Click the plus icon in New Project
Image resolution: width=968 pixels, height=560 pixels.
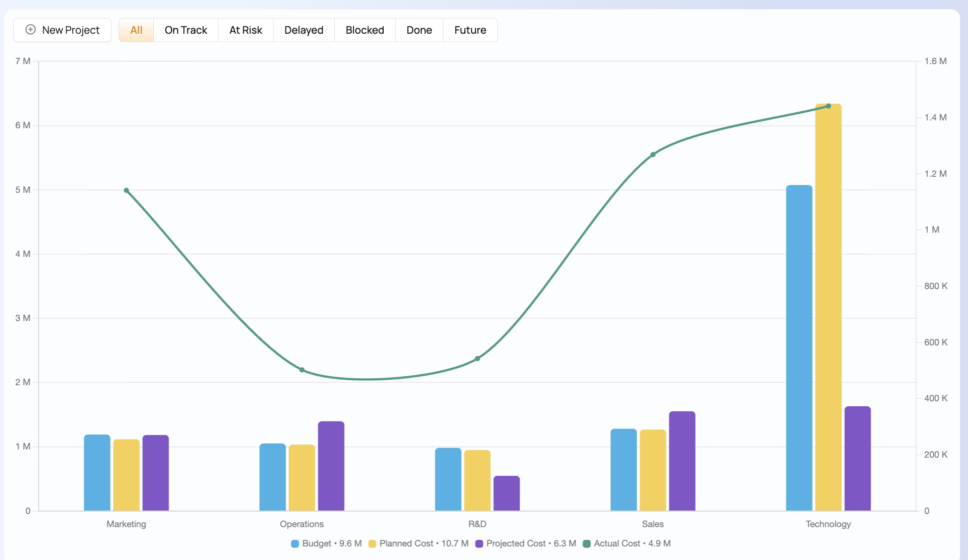30,30
